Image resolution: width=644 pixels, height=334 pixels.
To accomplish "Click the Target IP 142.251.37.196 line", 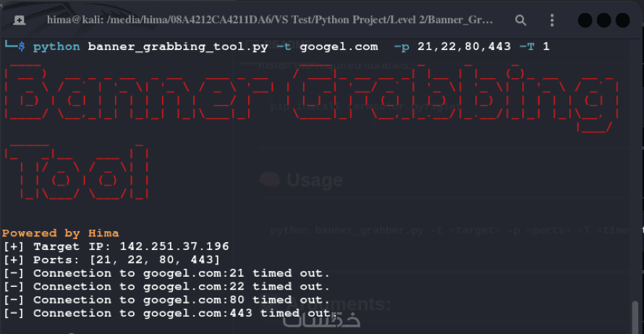I will (x=116, y=247).
